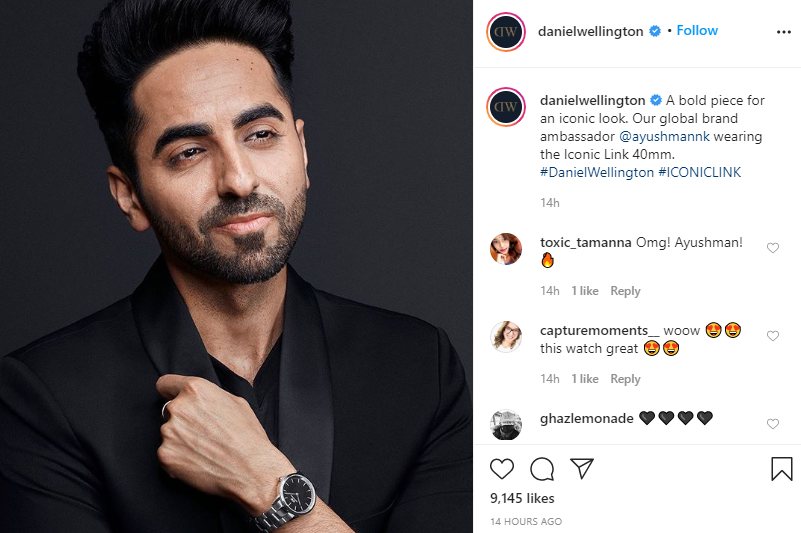Screen dimensions: 801x533
Task: Open the comment speech bubble icon
Action: pos(542,469)
